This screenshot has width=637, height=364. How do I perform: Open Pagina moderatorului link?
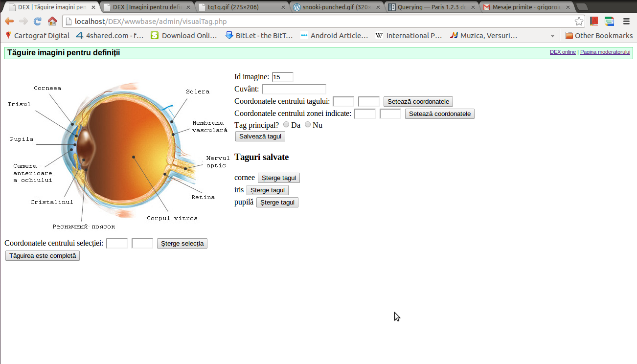(605, 52)
